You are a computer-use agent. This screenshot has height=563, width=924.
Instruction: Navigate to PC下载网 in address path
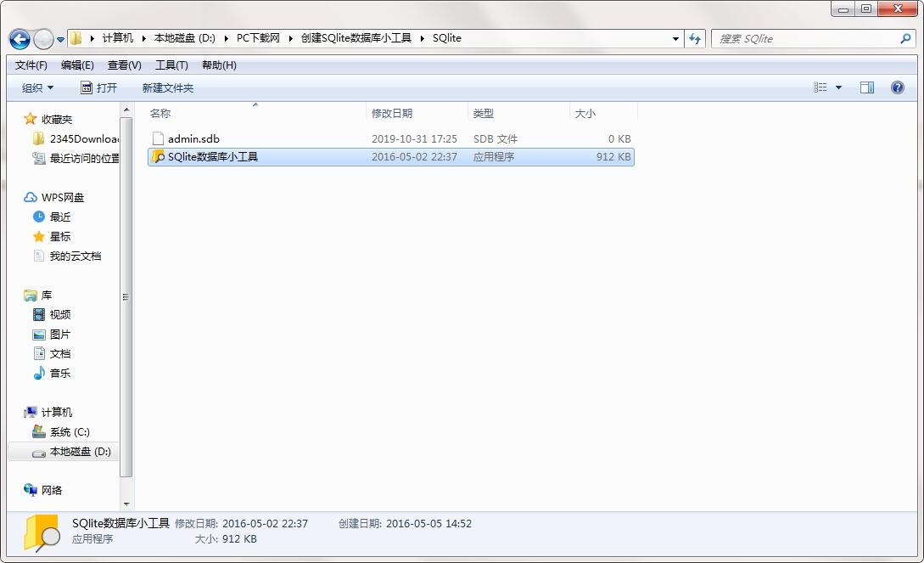coord(258,38)
